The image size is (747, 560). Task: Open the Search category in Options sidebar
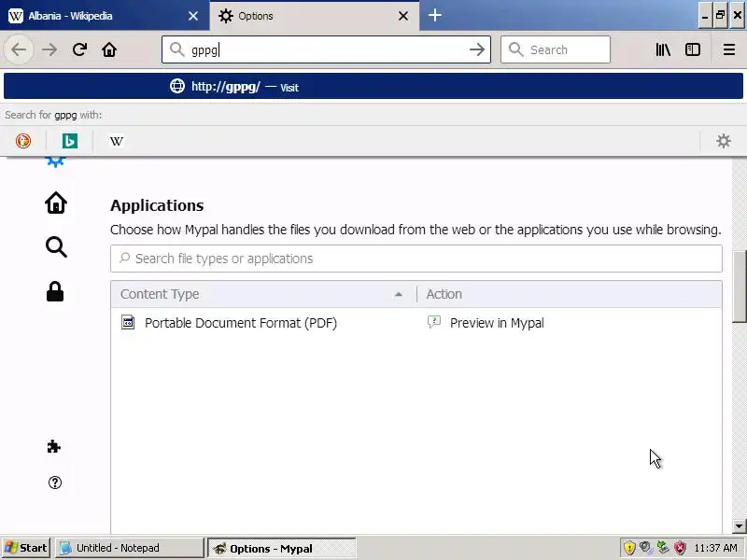[56, 247]
